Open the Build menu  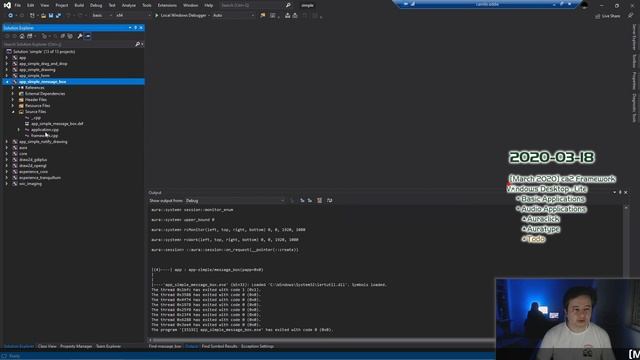(79, 5)
